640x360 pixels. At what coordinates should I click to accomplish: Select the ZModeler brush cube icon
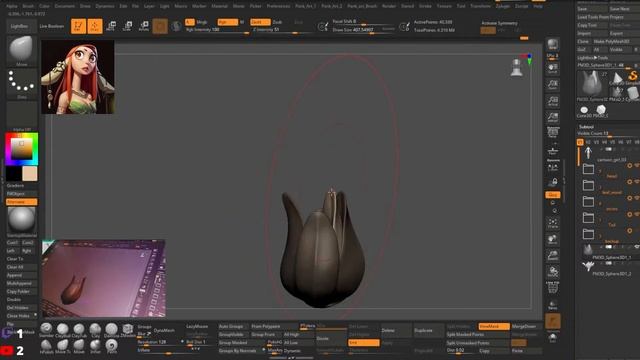[x=128, y=330]
